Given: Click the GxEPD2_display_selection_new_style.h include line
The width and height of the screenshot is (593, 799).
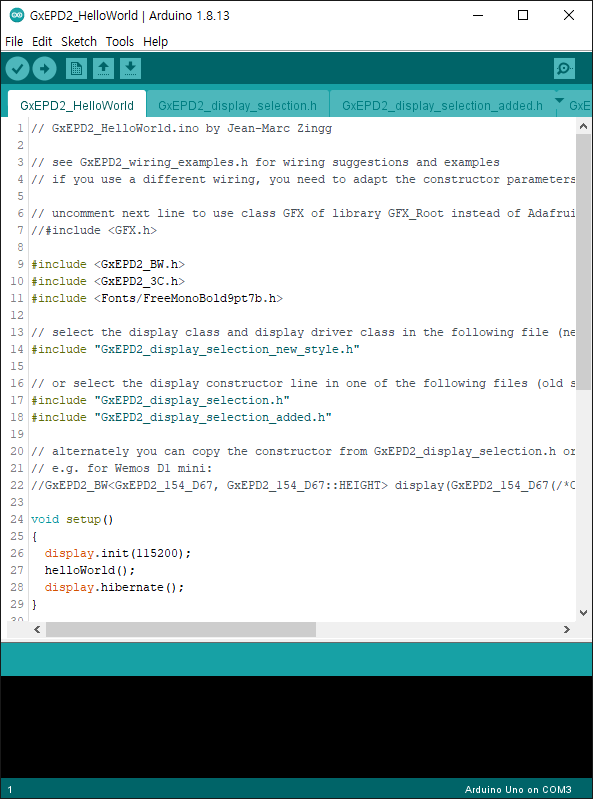Looking at the screenshot, I should click(x=196, y=349).
